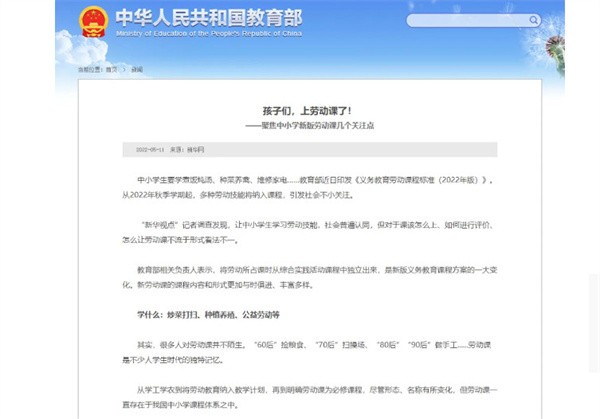This screenshot has width=600, height=419.
Task: Click the source label 新华网
Action: [x=196, y=149]
